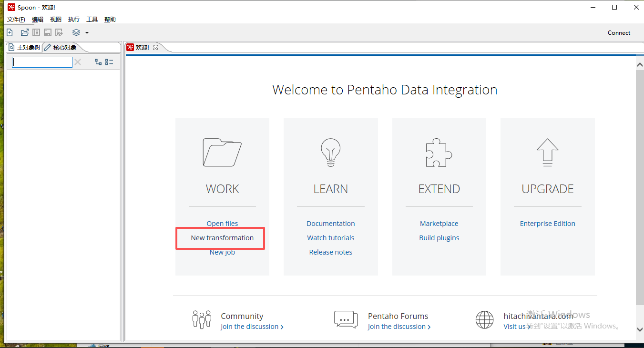Switch to the 主对象树 tab

(24, 47)
